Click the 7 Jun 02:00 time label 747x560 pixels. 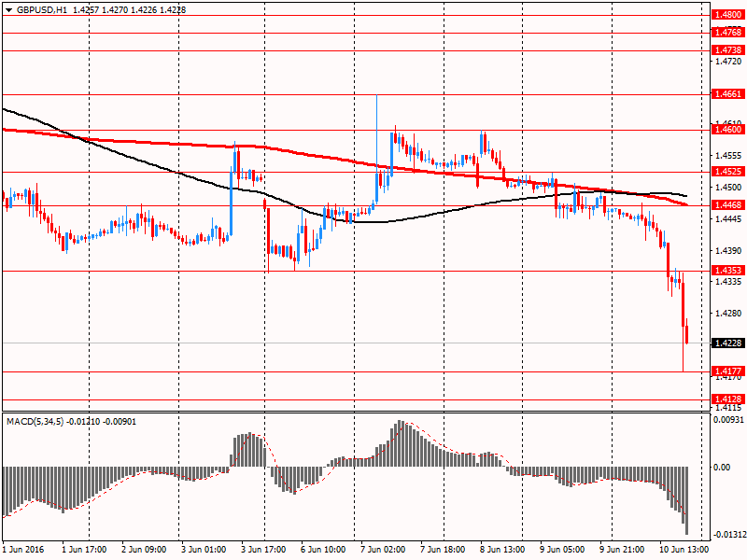383,550
